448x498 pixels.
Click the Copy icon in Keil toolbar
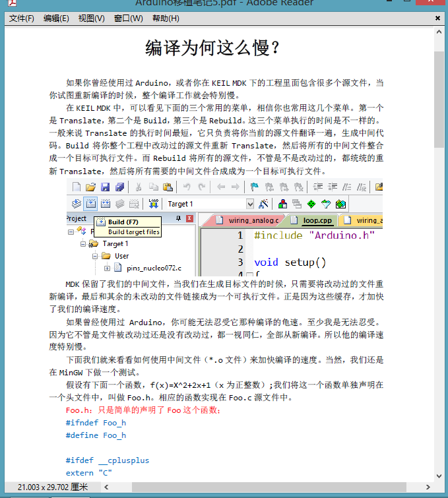coord(154,187)
